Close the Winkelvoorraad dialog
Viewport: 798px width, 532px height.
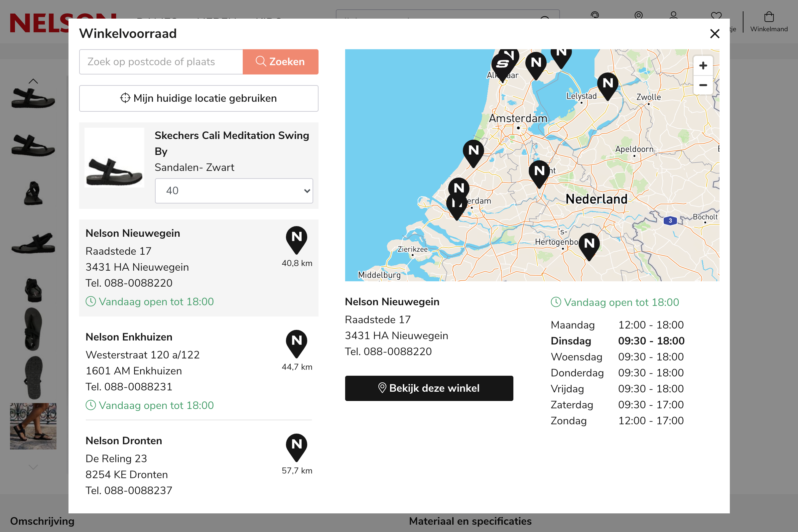tap(715, 34)
